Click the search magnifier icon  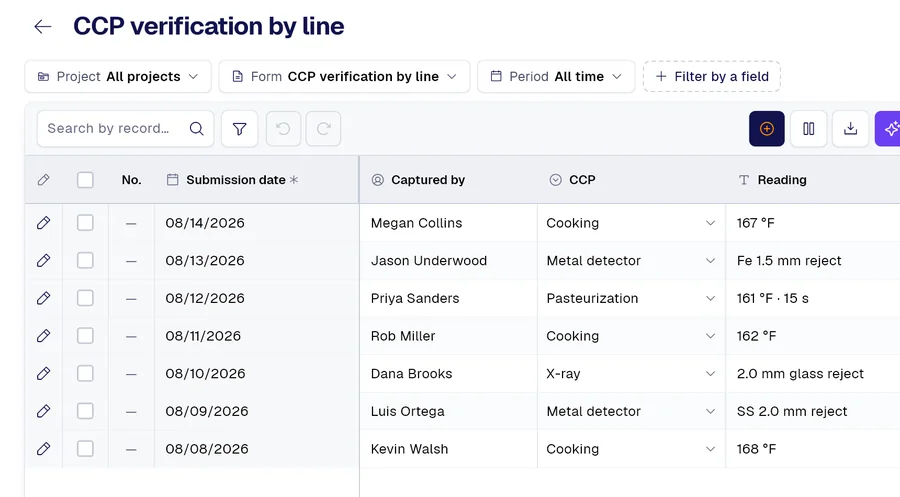(196, 129)
